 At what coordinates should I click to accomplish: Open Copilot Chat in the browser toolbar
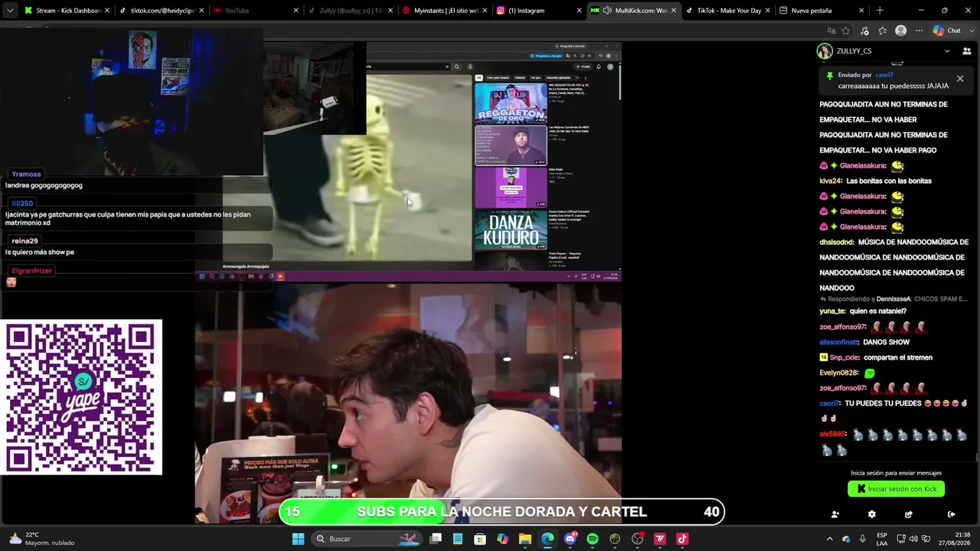tap(947, 31)
